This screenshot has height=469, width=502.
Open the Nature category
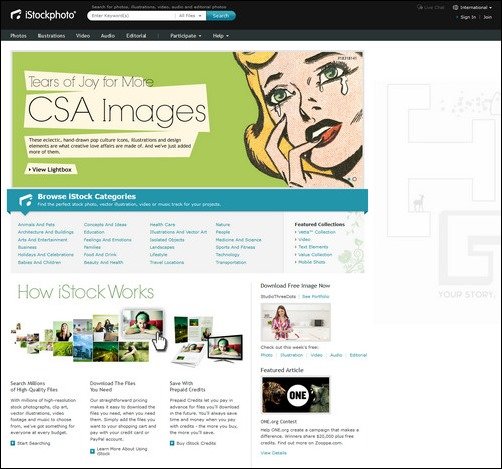coord(223,225)
